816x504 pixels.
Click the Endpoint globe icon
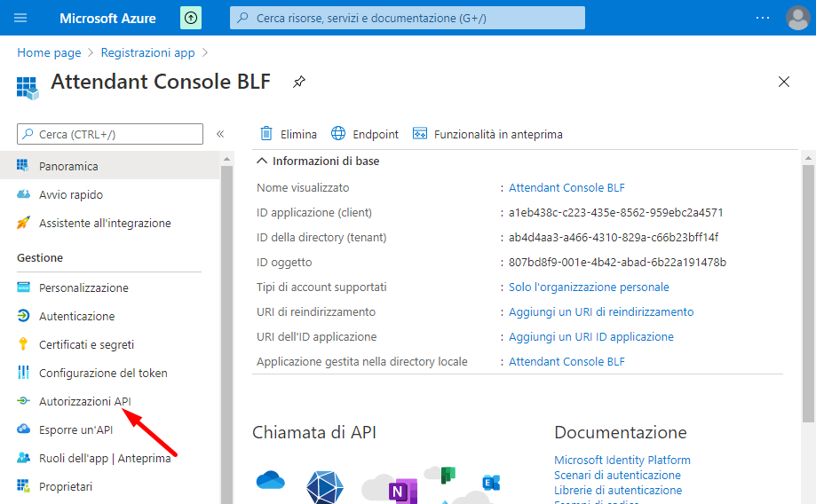pos(338,134)
